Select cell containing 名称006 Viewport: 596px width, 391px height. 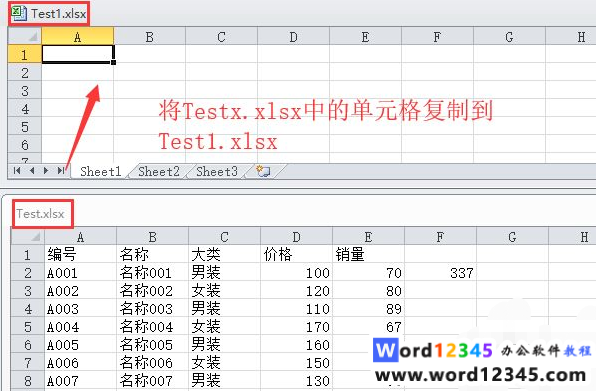(152, 363)
